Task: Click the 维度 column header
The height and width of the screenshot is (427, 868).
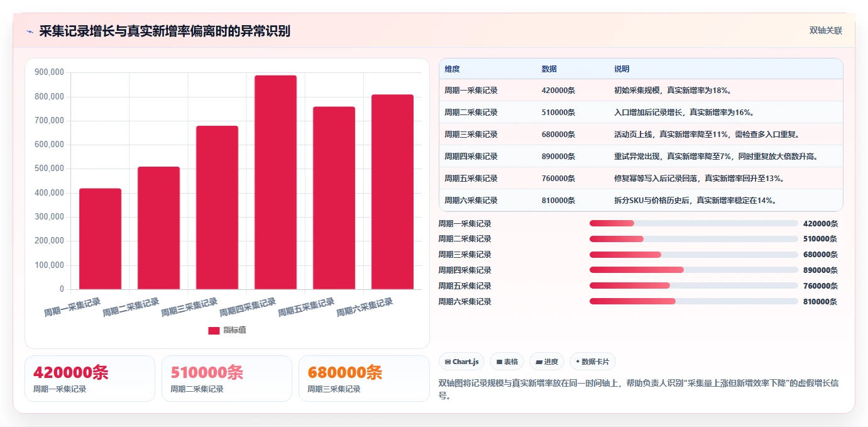Action: pos(452,69)
